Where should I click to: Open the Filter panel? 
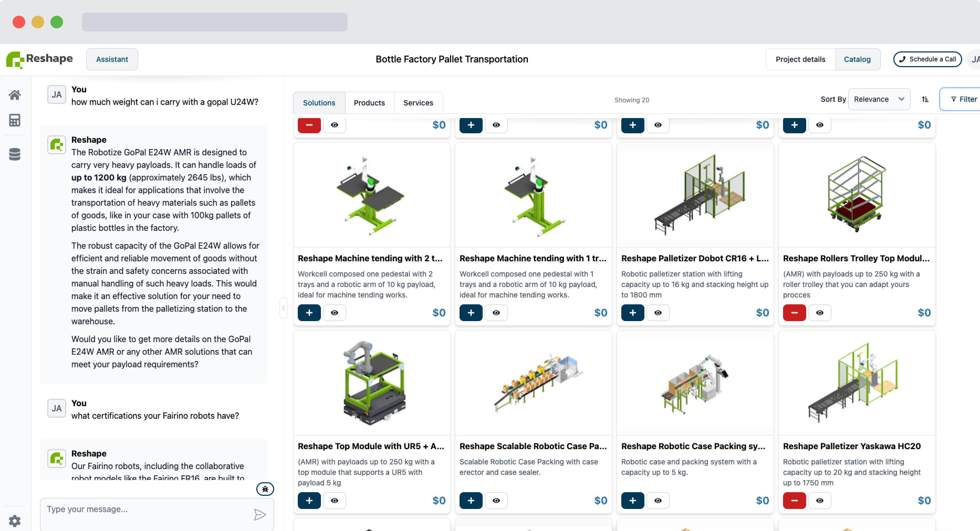[x=963, y=99]
